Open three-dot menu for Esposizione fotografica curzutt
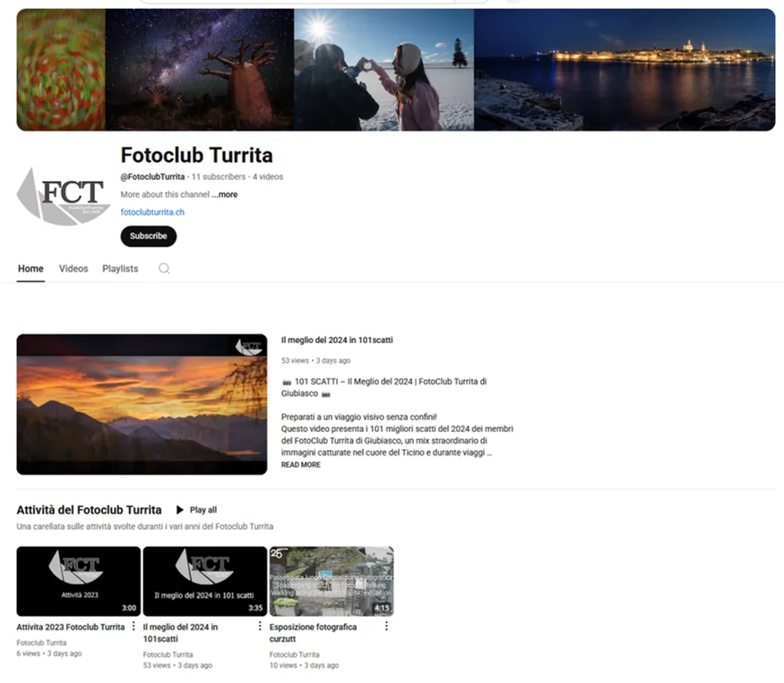This screenshot has width=784, height=683. [386, 626]
